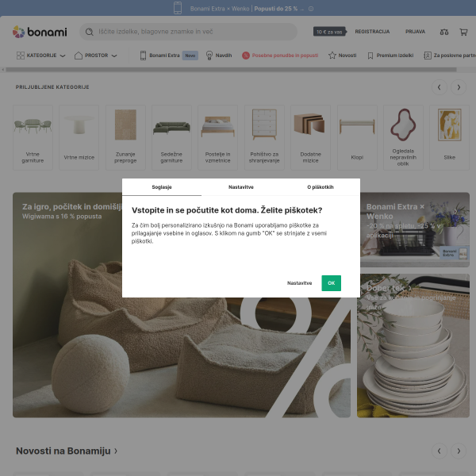
Task: Click the horizontal navigation scrollbar
Action: click(231, 70)
